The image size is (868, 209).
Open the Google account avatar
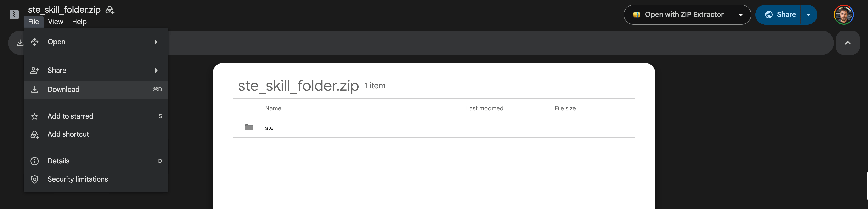(843, 15)
